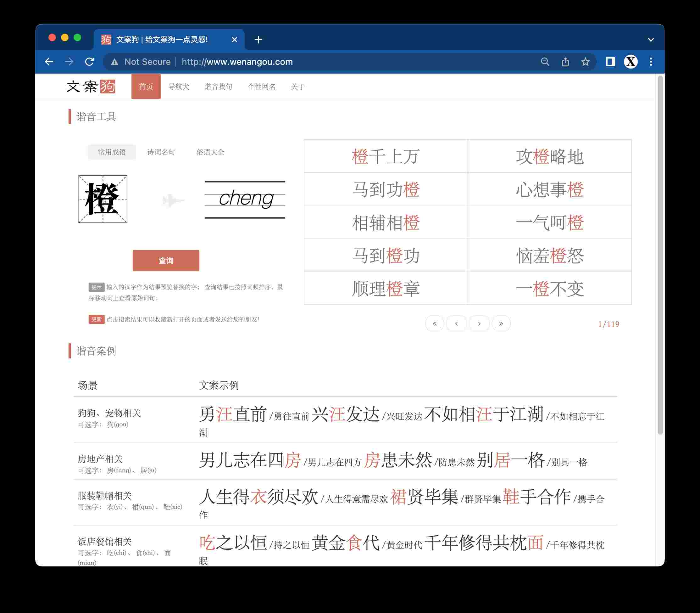
Task: Toggle the browser side panel icon
Action: point(610,62)
